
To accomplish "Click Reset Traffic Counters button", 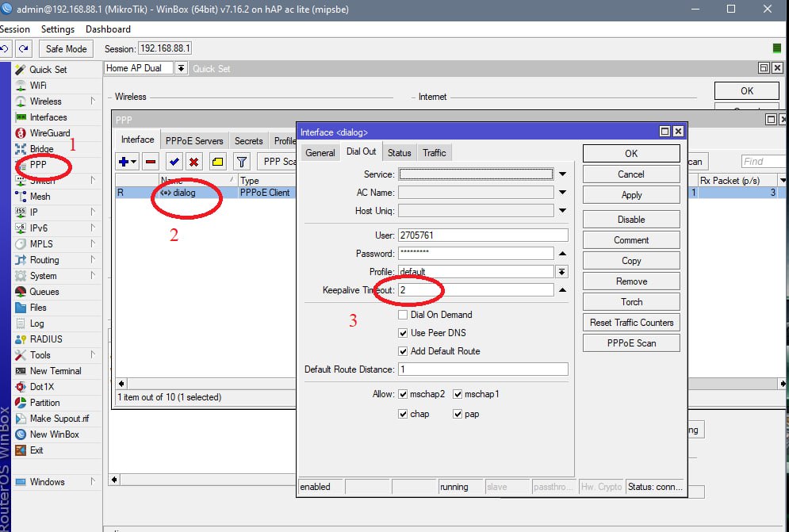I will (631, 323).
